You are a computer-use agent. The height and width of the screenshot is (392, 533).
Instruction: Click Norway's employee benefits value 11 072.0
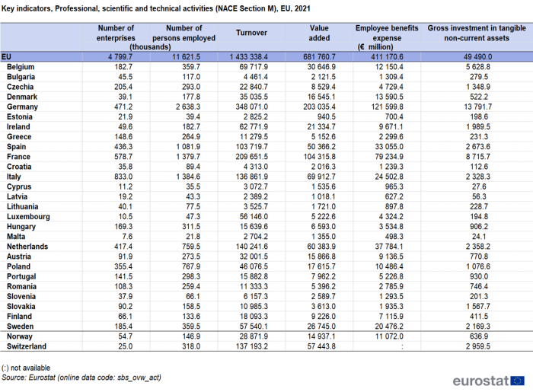pos(389,336)
